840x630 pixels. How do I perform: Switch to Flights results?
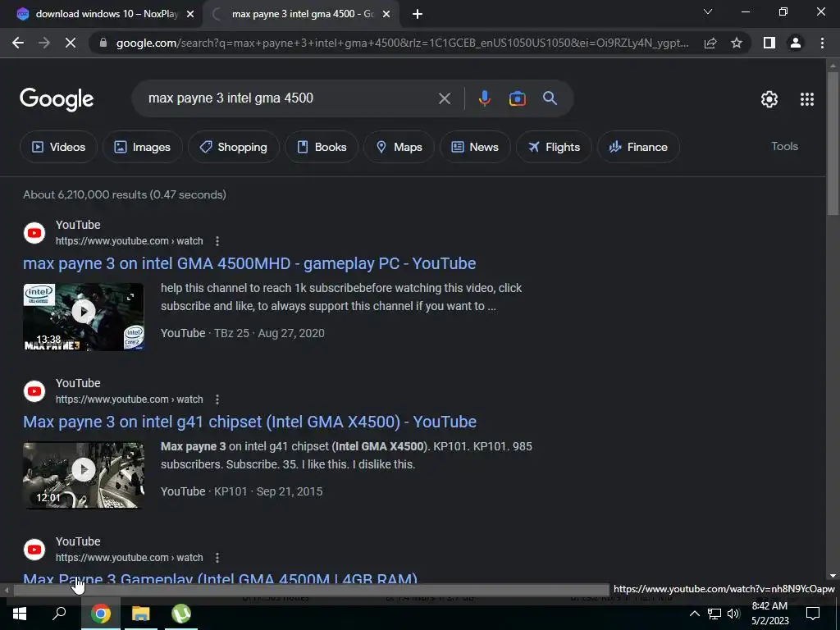pyautogui.click(x=554, y=147)
